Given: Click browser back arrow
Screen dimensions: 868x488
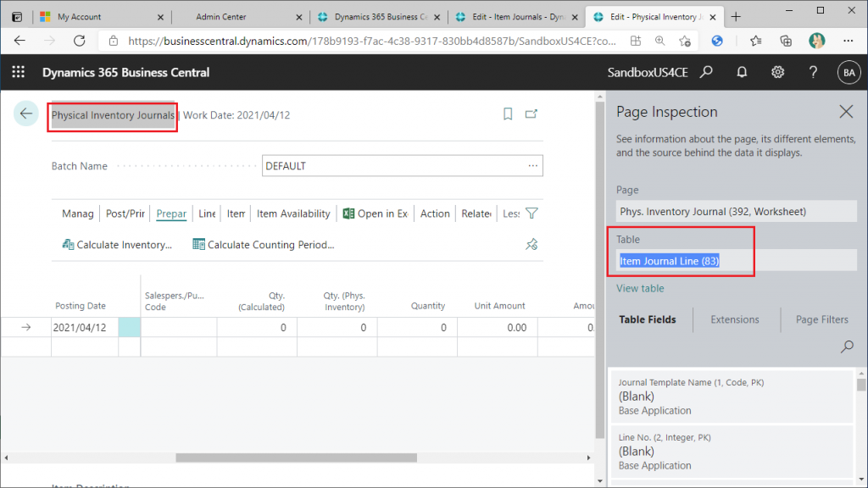Looking at the screenshot, I should point(20,41).
